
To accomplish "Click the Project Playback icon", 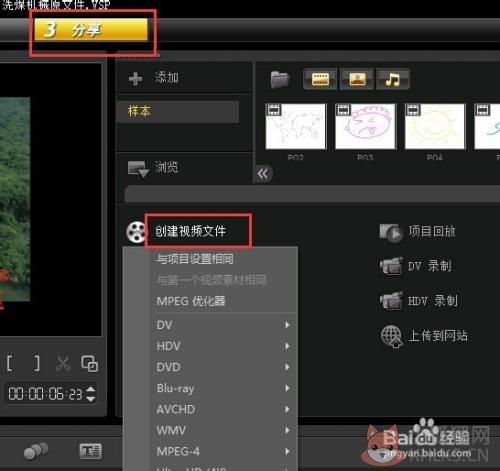I will click(390, 232).
